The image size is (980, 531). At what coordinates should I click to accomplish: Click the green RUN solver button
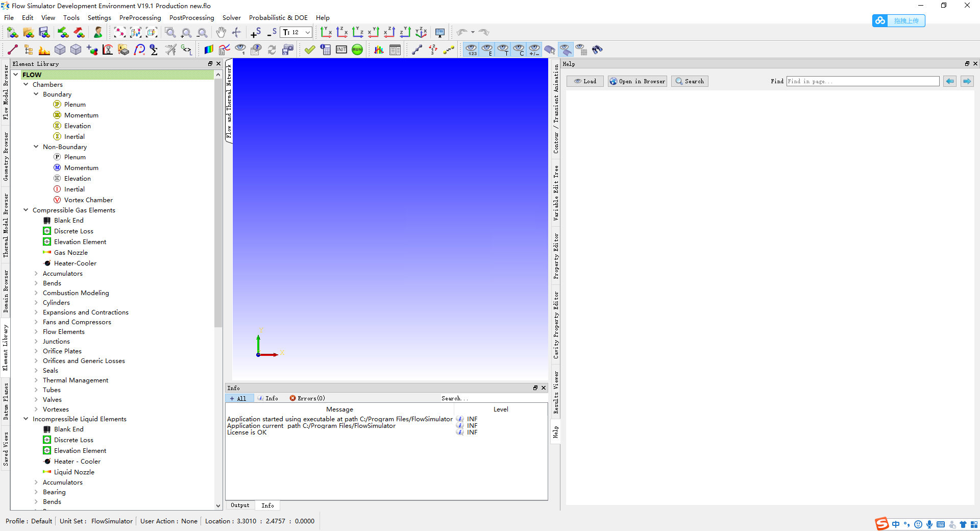357,50
